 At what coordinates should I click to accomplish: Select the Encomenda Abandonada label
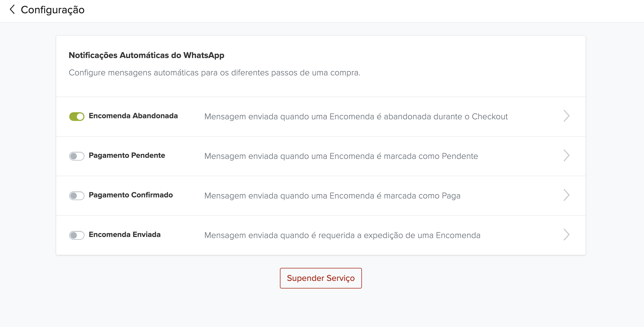tap(133, 116)
